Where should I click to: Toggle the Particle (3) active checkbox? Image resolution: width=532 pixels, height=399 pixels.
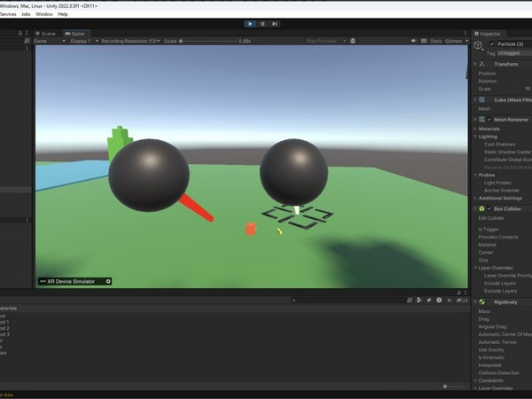click(492, 43)
